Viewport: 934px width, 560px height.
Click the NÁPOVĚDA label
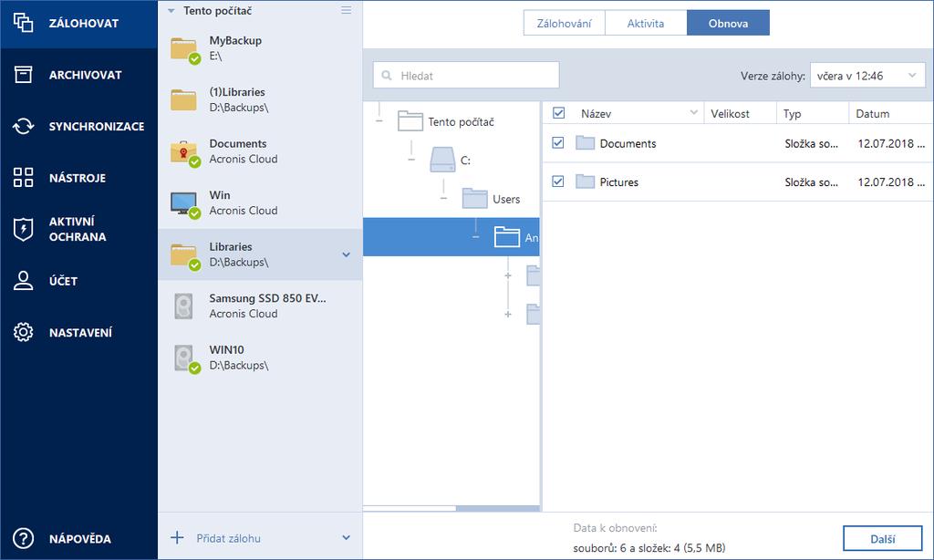click(80, 538)
